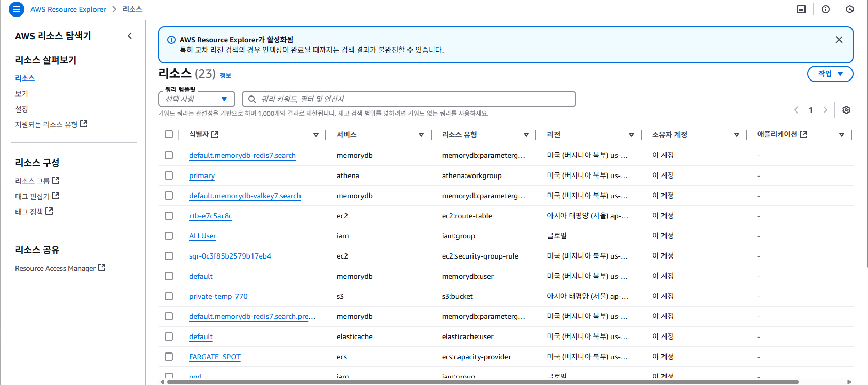Open ALLUser IAM group link

coord(202,236)
